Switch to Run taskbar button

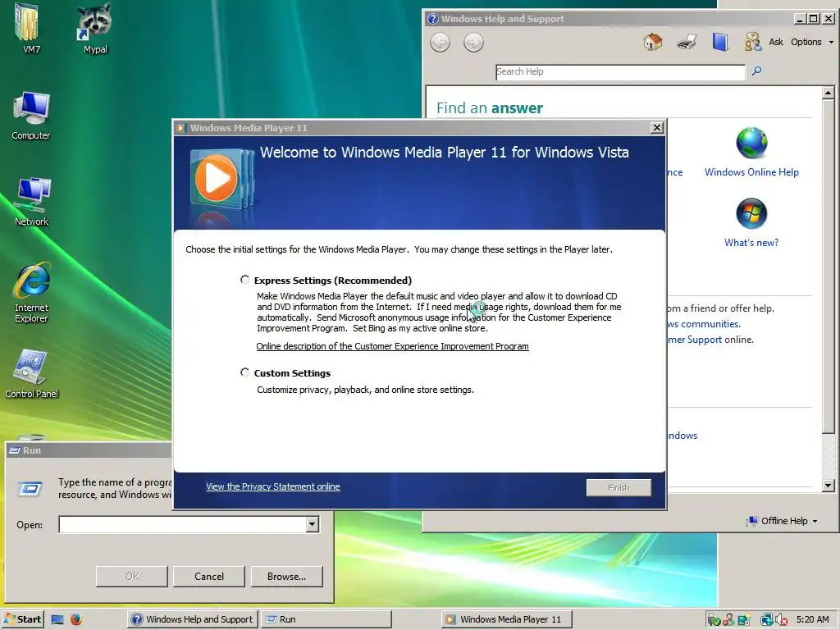[x=326, y=619]
